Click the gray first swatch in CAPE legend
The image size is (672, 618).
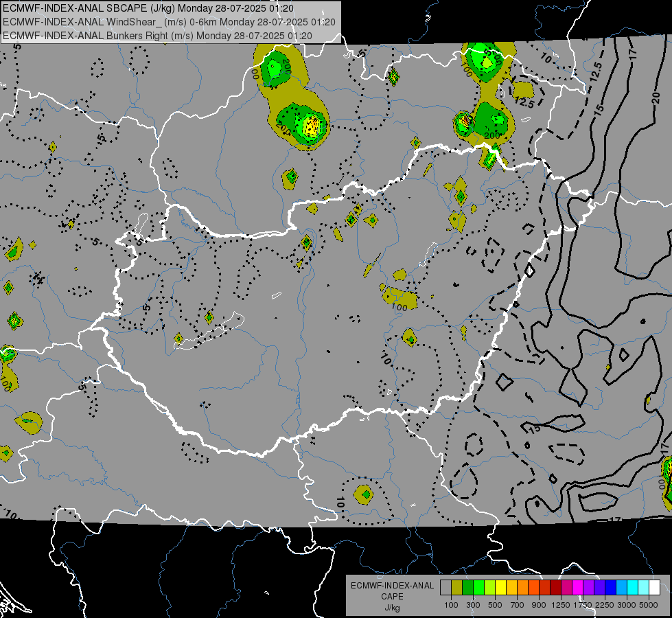pyautogui.click(x=445, y=587)
